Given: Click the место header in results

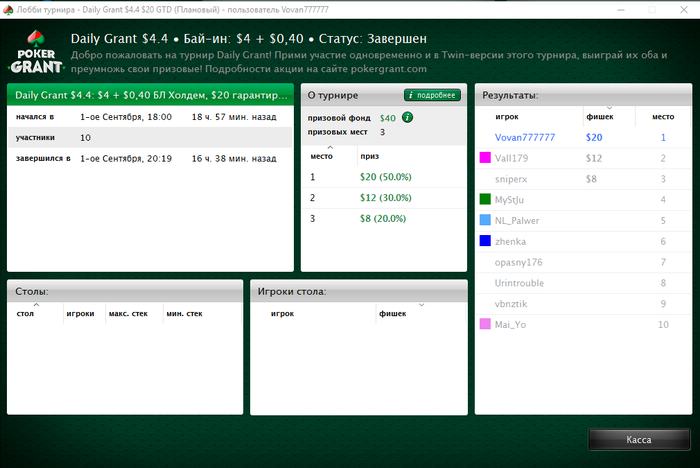Looking at the screenshot, I should (663, 117).
